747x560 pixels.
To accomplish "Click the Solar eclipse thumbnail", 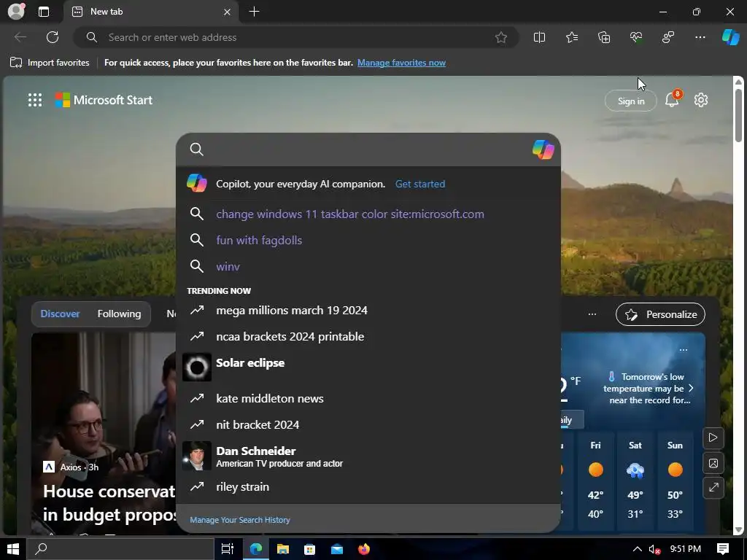I will [x=197, y=367].
